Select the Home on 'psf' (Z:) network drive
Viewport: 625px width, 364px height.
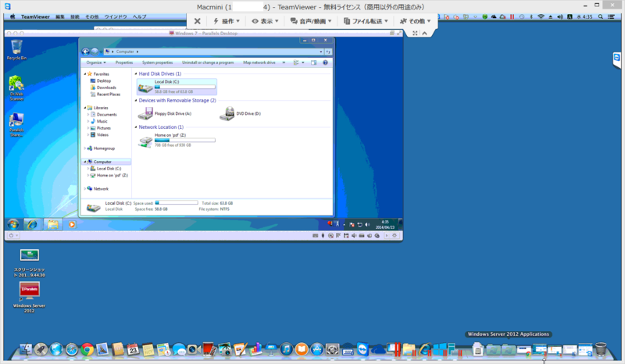[177, 140]
